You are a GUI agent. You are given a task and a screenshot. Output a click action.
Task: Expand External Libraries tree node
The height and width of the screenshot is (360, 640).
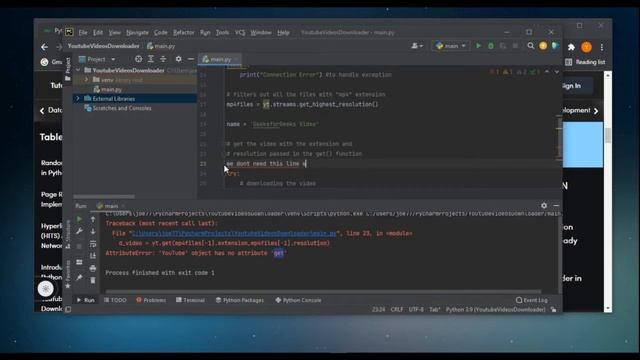pyautogui.click(x=78, y=98)
